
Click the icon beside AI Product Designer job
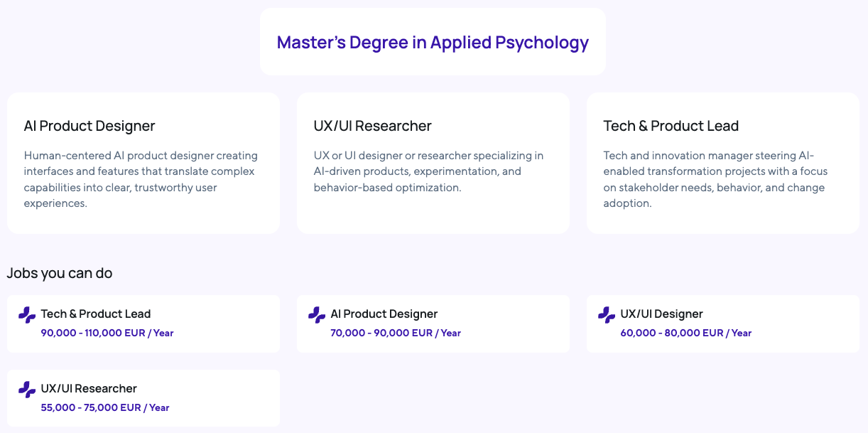coord(317,315)
